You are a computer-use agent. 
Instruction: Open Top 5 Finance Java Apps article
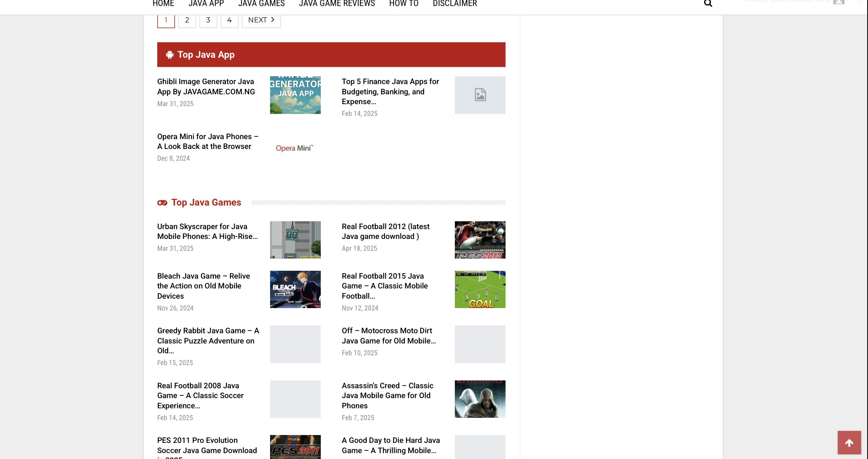tap(390, 92)
